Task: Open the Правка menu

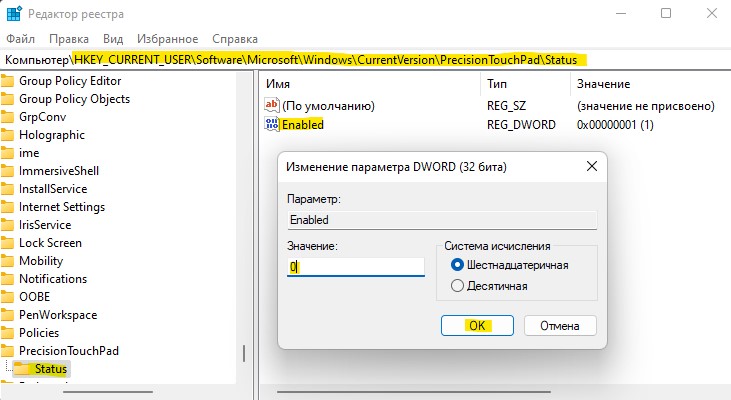Action: coord(69,39)
